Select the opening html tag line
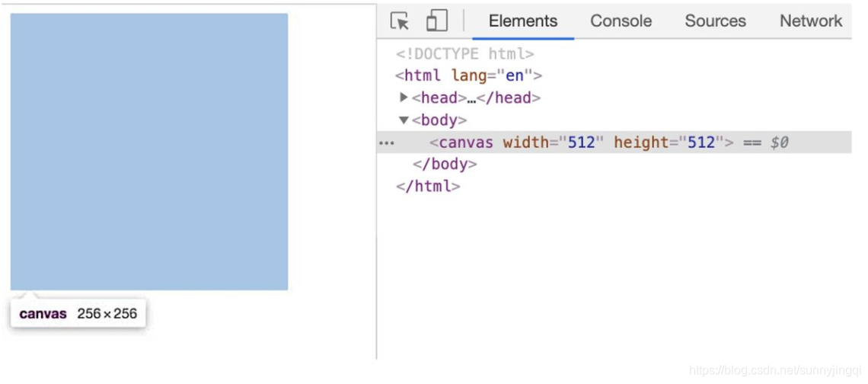This screenshot has width=868, height=384. [468, 76]
